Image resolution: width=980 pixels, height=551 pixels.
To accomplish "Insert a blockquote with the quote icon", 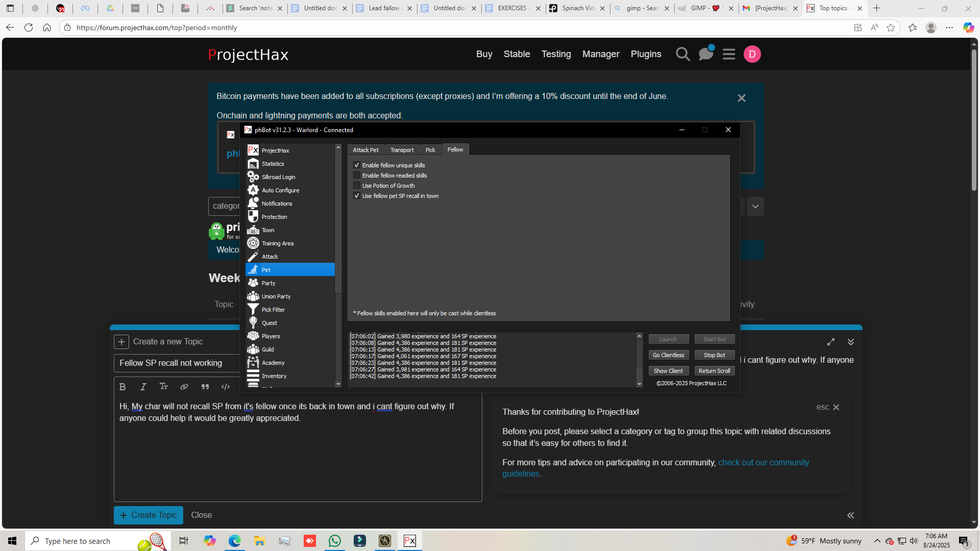I will click(205, 387).
